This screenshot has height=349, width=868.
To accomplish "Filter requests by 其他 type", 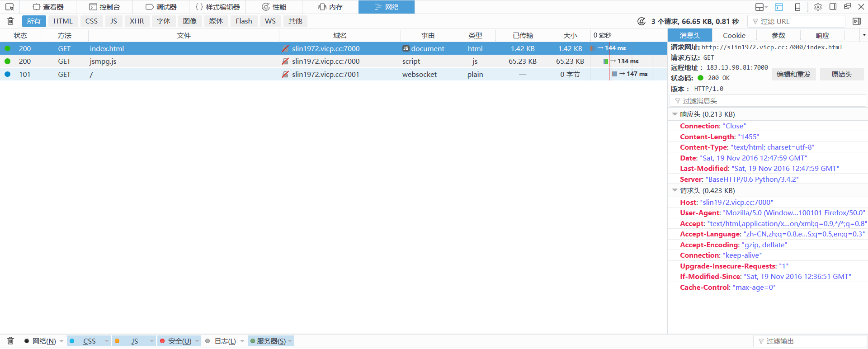I will pyautogui.click(x=295, y=21).
